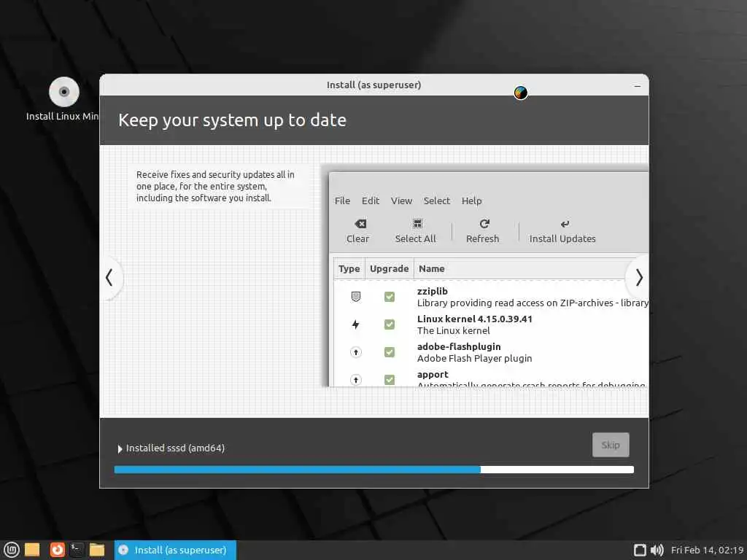Click the Edit menu in slide
The width and height of the screenshot is (747, 560).
[370, 201]
